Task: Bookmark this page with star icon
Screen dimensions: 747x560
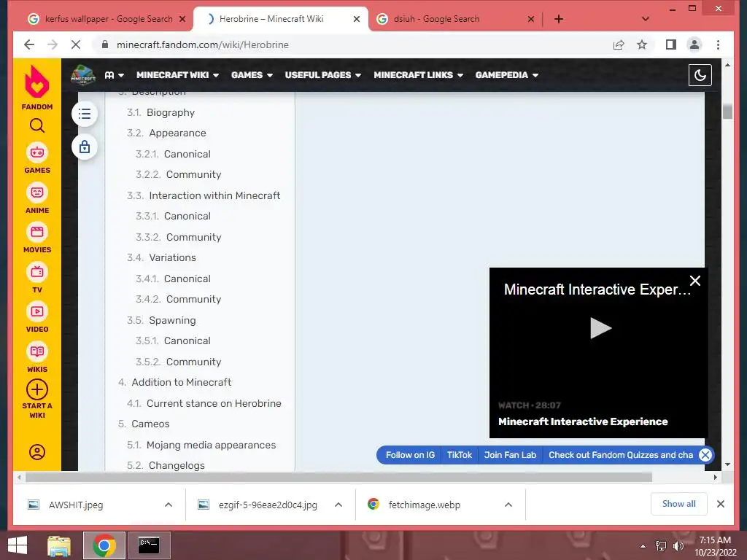Action: 642,44
